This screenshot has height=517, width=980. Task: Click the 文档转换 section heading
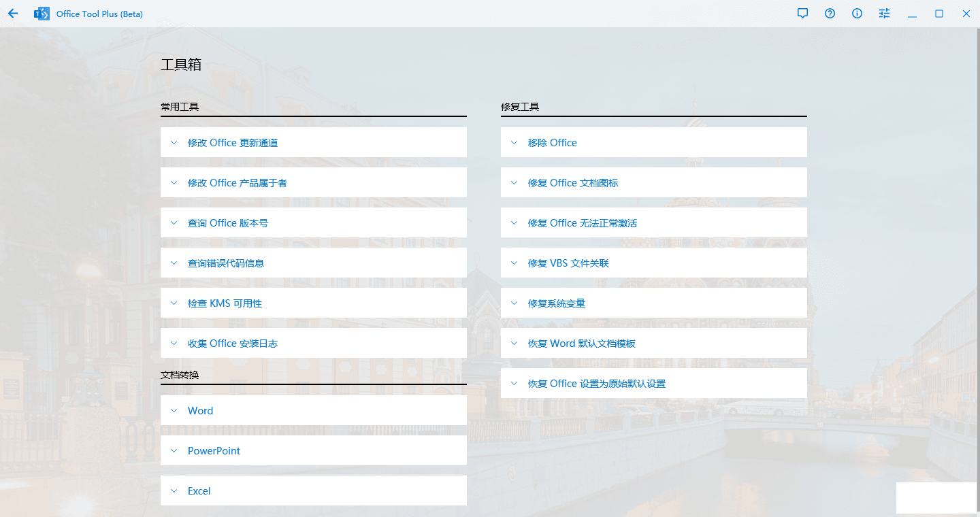[x=180, y=375]
